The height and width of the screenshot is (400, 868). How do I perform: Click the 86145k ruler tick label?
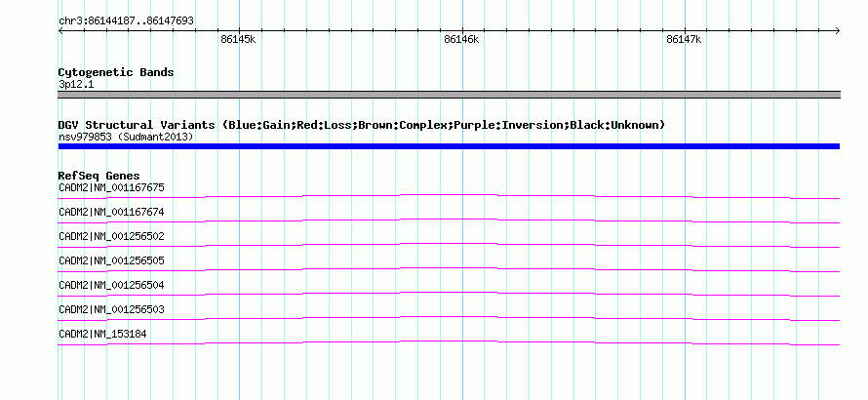(x=238, y=39)
